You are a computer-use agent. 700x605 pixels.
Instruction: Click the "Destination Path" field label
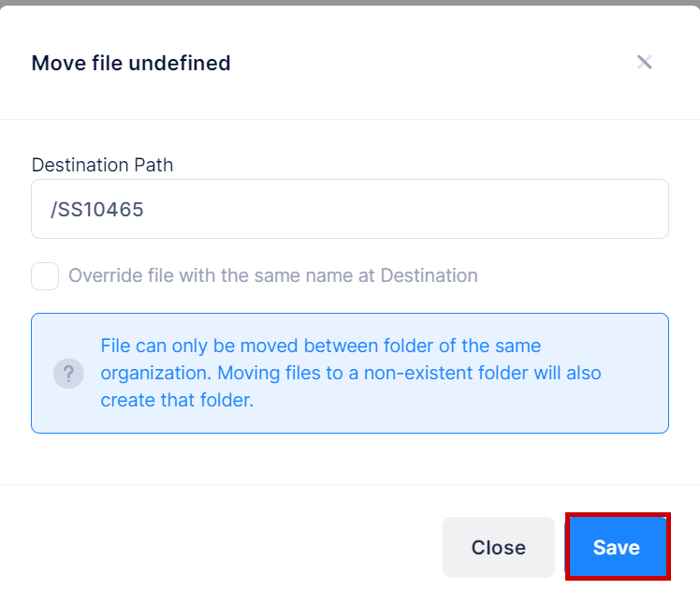pyautogui.click(x=102, y=165)
